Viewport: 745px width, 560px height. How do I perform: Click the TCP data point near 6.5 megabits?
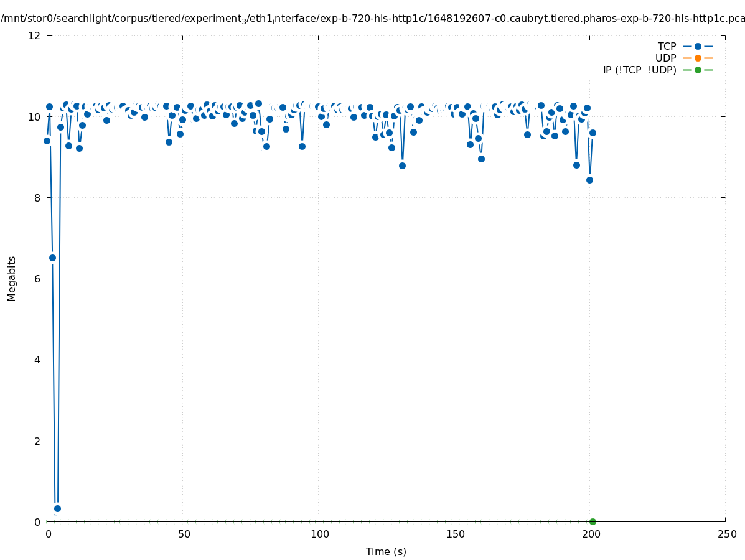click(x=52, y=258)
